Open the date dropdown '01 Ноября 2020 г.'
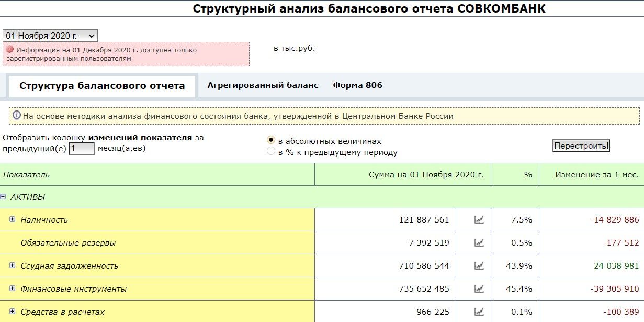The image size is (644, 322). pos(50,36)
